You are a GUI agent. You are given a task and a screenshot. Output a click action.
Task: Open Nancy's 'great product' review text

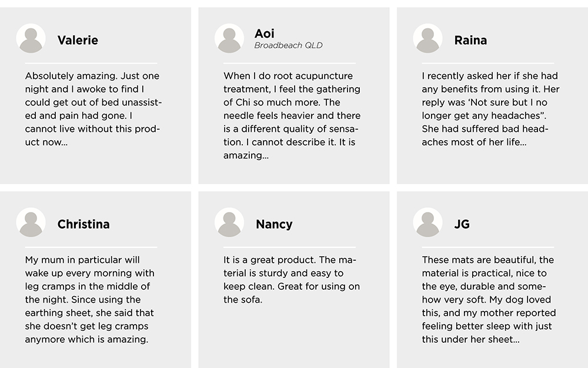[x=292, y=280]
